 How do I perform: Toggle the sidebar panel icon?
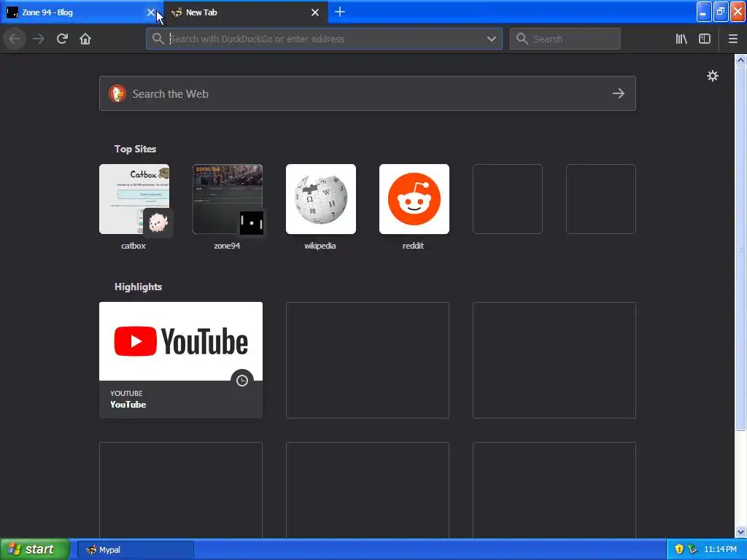(705, 39)
